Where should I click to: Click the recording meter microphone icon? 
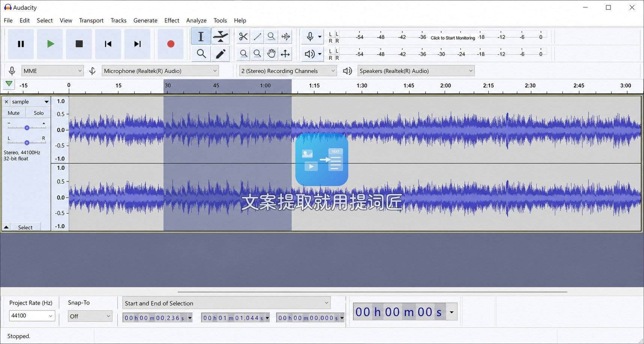coord(310,36)
